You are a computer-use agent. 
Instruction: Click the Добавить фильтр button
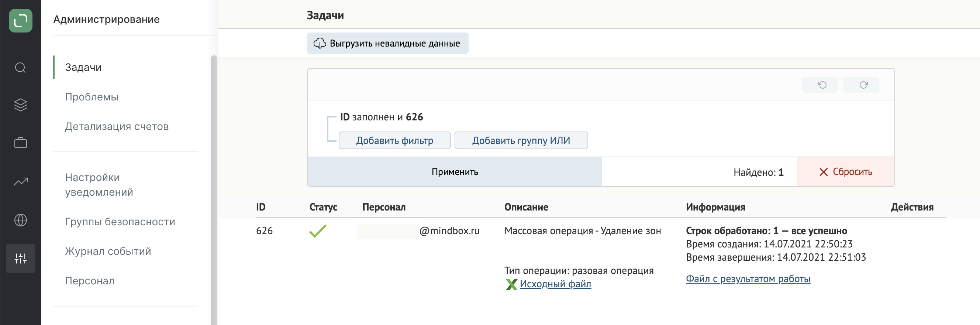394,141
